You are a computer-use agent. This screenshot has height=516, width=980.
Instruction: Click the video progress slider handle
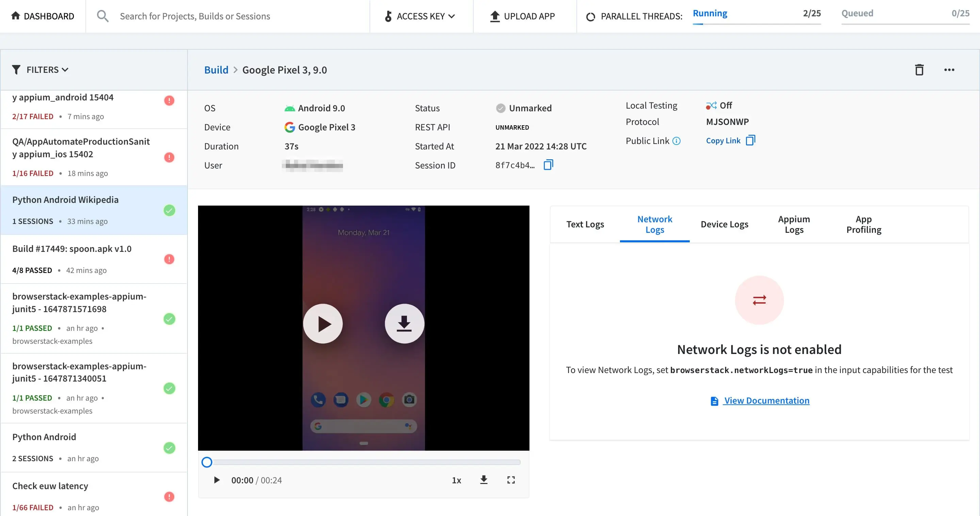click(207, 462)
